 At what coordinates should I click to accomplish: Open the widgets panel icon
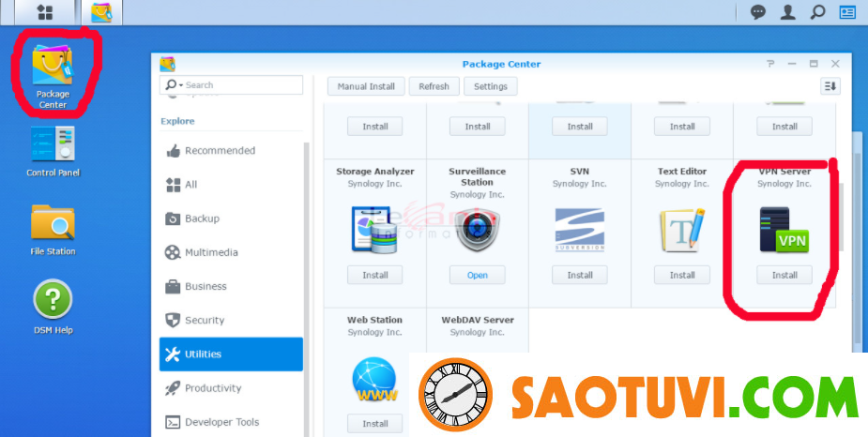847,12
